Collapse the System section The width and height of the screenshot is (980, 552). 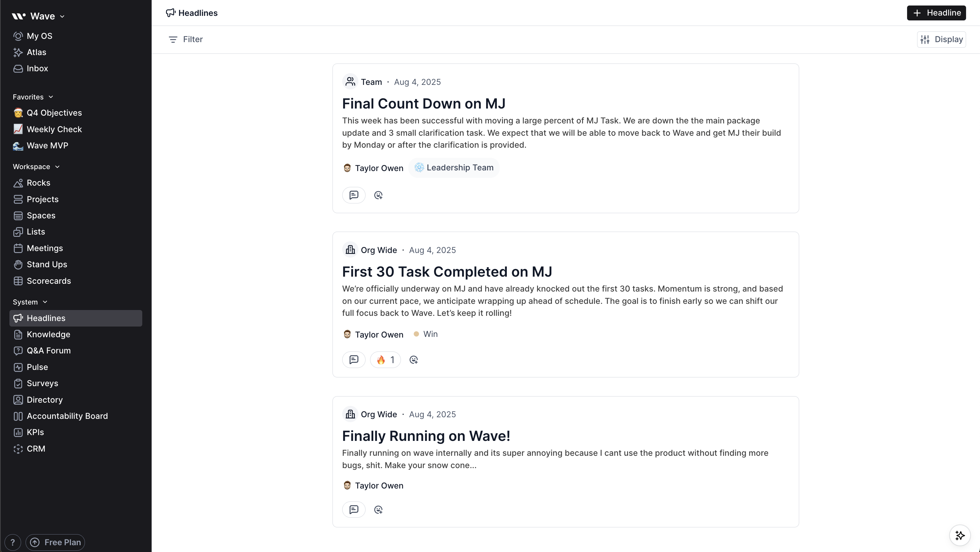point(45,302)
